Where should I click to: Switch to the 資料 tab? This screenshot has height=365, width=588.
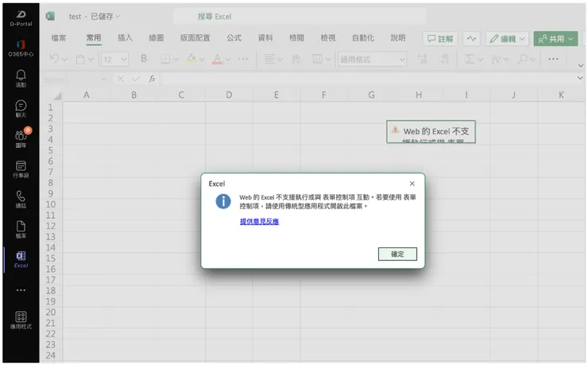(265, 38)
